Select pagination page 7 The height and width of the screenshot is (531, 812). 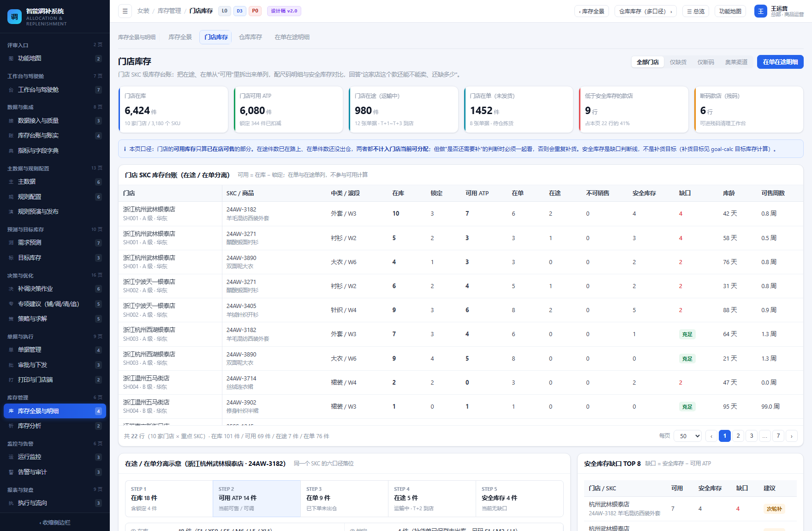click(778, 436)
